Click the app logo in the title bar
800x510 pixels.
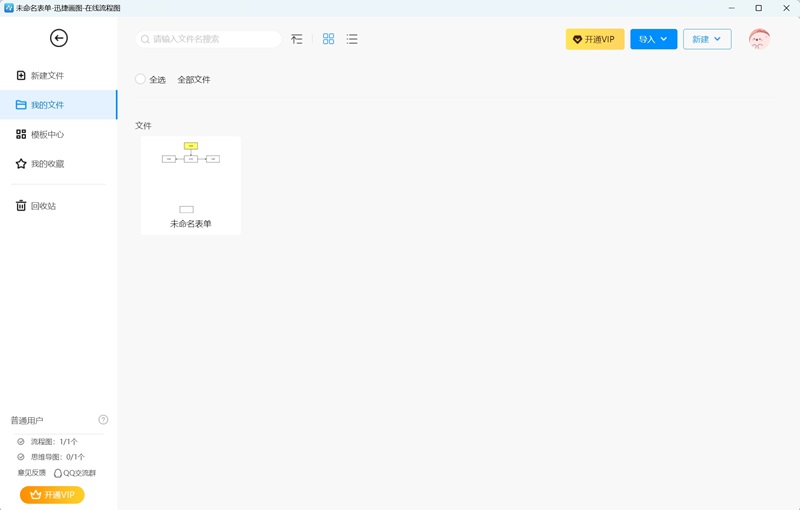9,8
